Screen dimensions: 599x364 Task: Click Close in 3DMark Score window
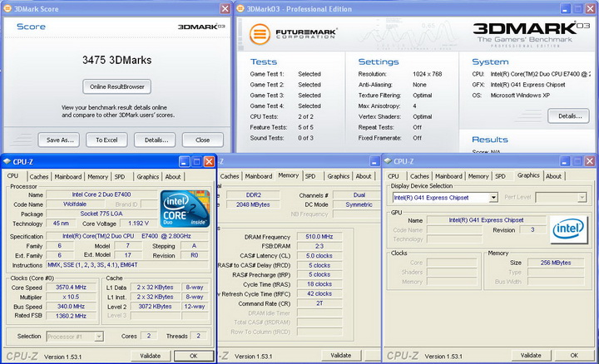tap(203, 140)
